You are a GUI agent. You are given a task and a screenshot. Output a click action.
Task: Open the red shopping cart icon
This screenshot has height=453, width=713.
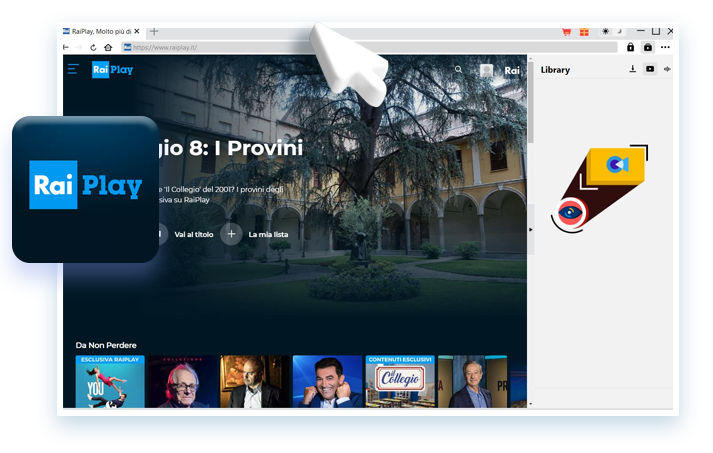pyautogui.click(x=567, y=32)
